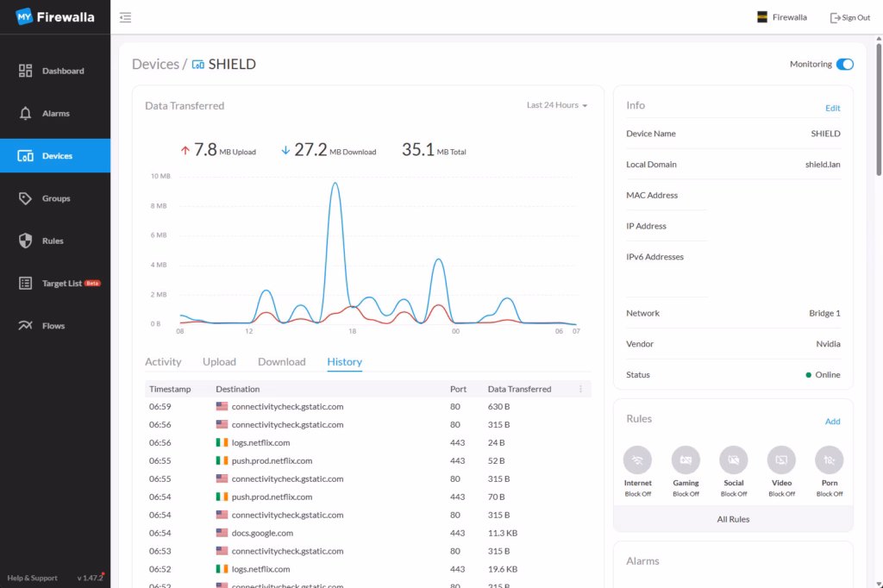Toggle the Internet block rule
Image resolution: width=883 pixels, height=588 pixels.
pyautogui.click(x=637, y=460)
